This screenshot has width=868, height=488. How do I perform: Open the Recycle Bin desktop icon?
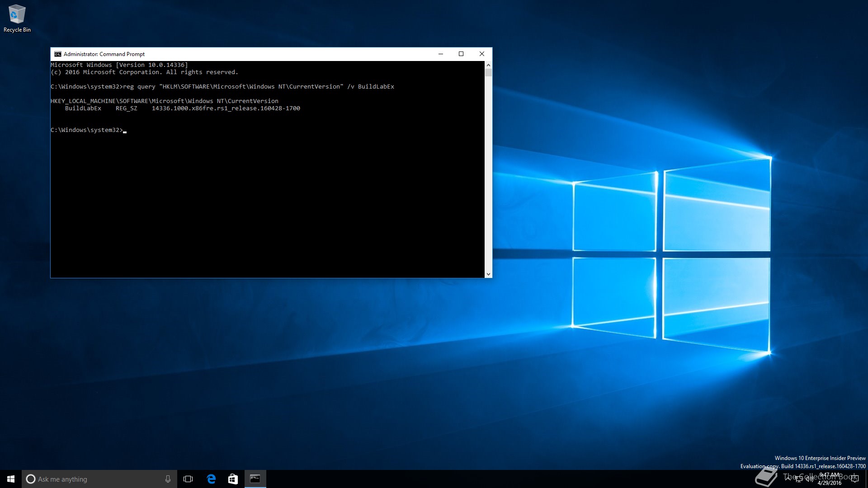17,19
